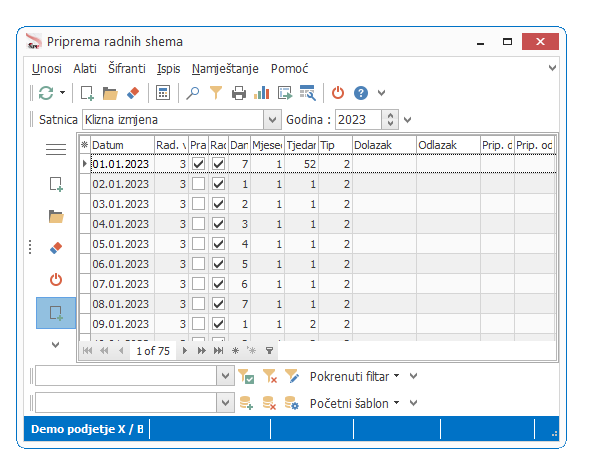598x471 pixels.
Task: Click the printer icon
Action: (x=239, y=93)
